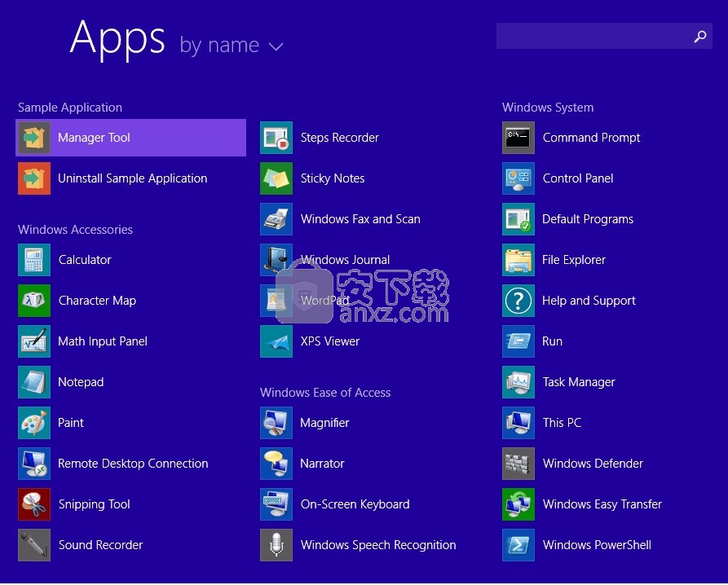Click the Remote Desktop Connection icon

click(34, 464)
